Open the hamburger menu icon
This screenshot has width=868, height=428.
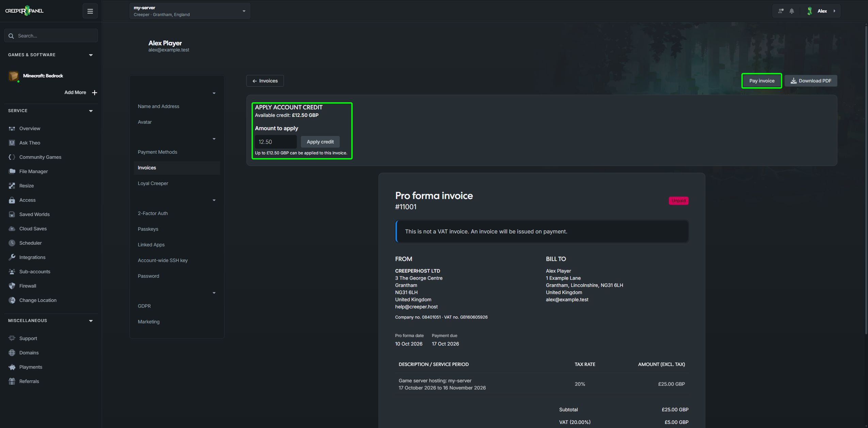[x=90, y=11]
